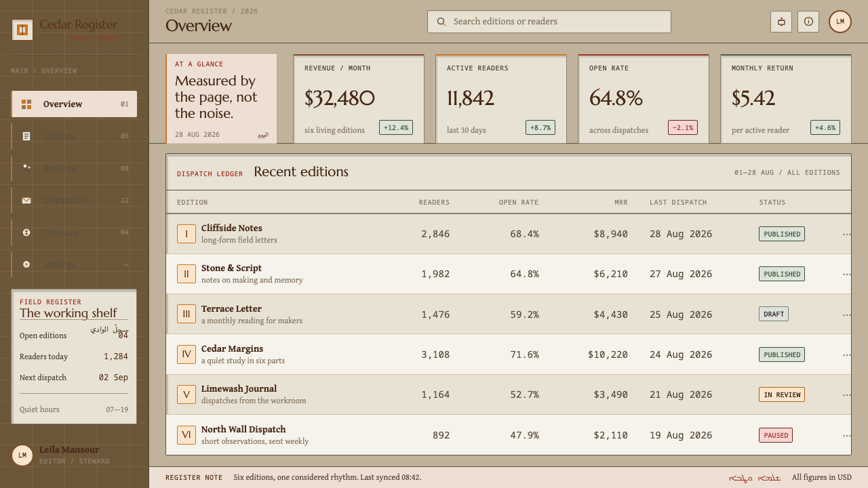
Task: Open the more options menu for Cliffside Notes
Action: coord(846,235)
